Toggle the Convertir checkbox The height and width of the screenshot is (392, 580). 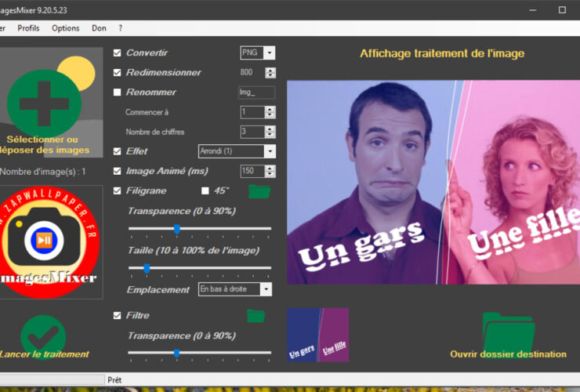click(118, 53)
